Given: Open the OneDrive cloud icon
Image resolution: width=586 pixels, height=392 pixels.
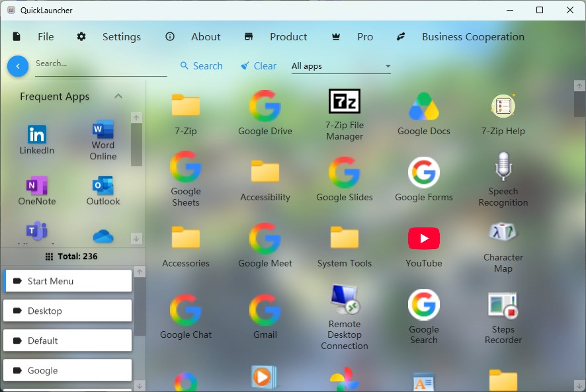Looking at the screenshot, I should [103, 237].
